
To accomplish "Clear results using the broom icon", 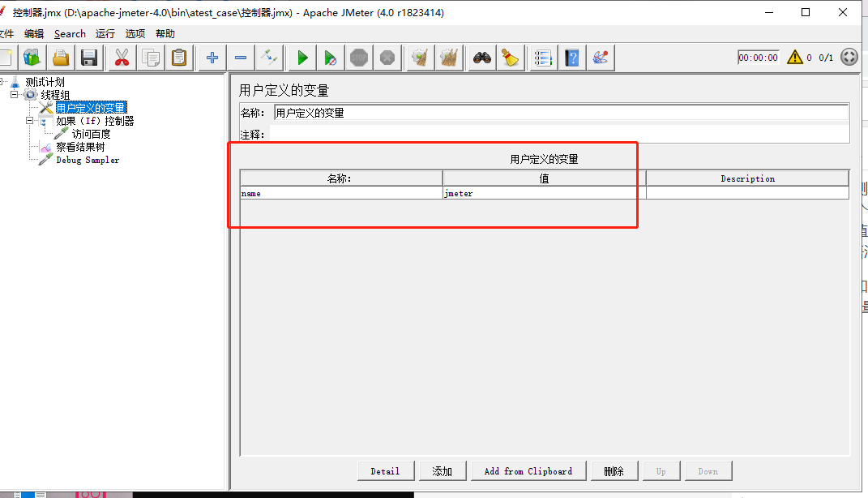I will [x=419, y=57].
